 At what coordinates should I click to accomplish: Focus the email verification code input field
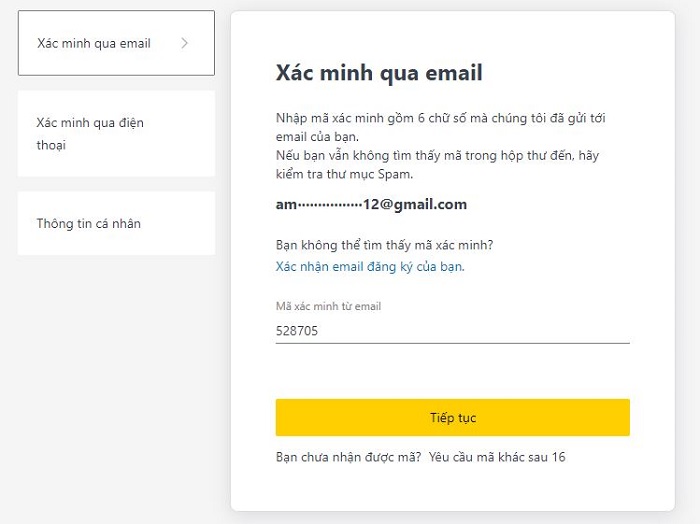pos(452,330)
